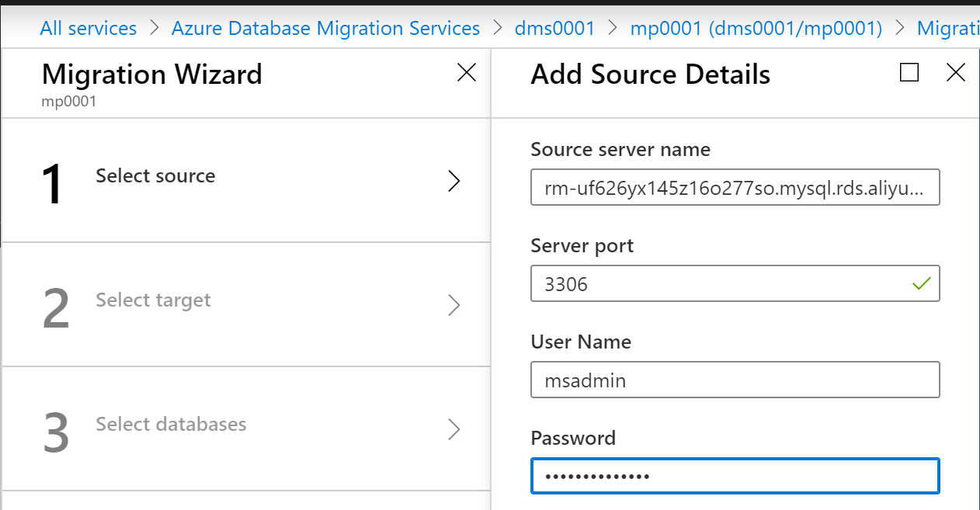
Task: Select step 1 Select source
Action: (155, 176)
